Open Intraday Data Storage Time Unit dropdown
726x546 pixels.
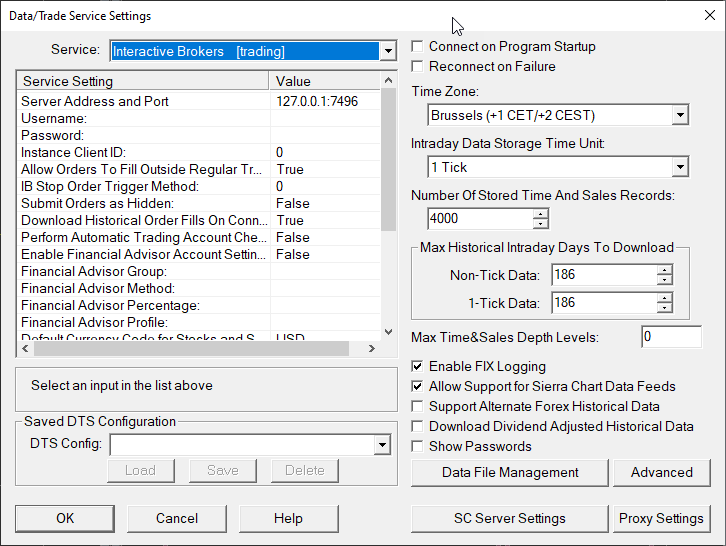pyautogui.click(x=558, y=167)
